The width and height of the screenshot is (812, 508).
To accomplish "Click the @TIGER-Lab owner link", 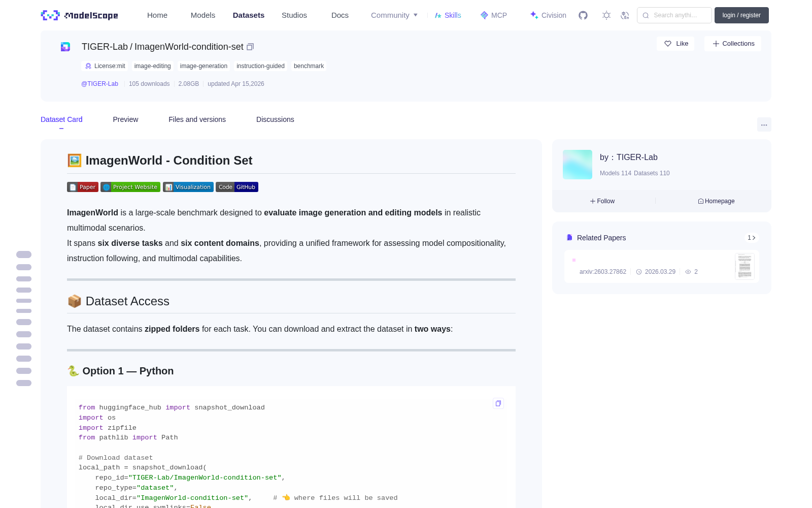I will pos(99,84).
